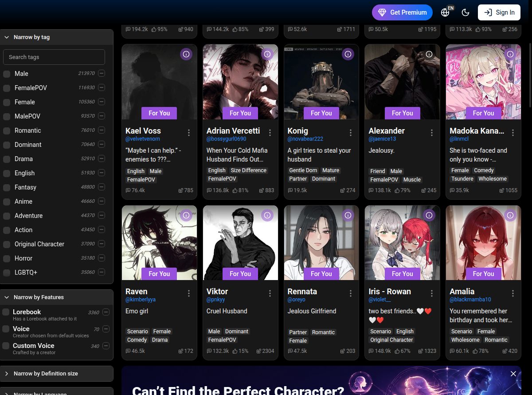
Task: Open info icon on Rennata card
Action: [348, 215]
